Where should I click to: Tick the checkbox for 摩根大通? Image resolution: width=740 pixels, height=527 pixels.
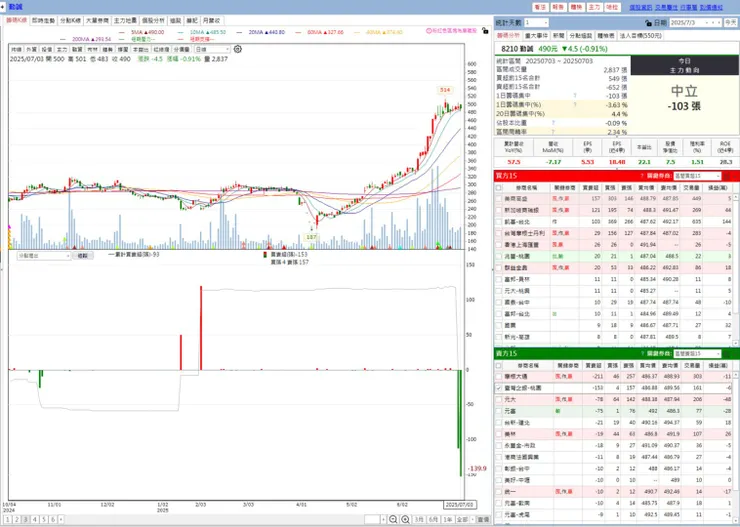[499, 376]
